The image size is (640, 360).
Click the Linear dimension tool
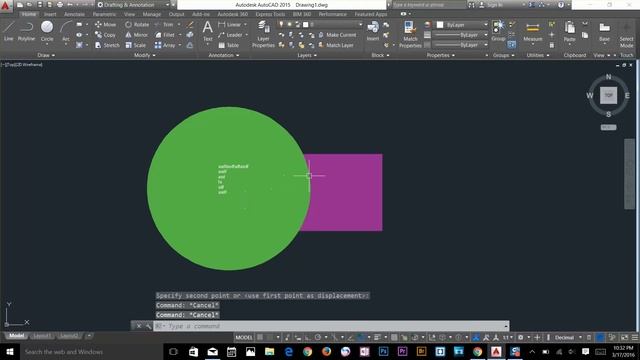pyautogui.click(x=229, y=24)
